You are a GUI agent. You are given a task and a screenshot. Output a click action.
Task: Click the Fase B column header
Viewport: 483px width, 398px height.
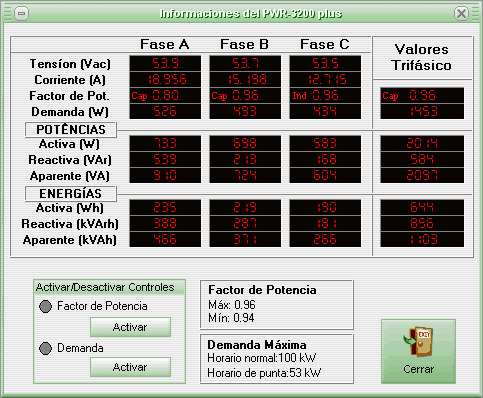244,44
